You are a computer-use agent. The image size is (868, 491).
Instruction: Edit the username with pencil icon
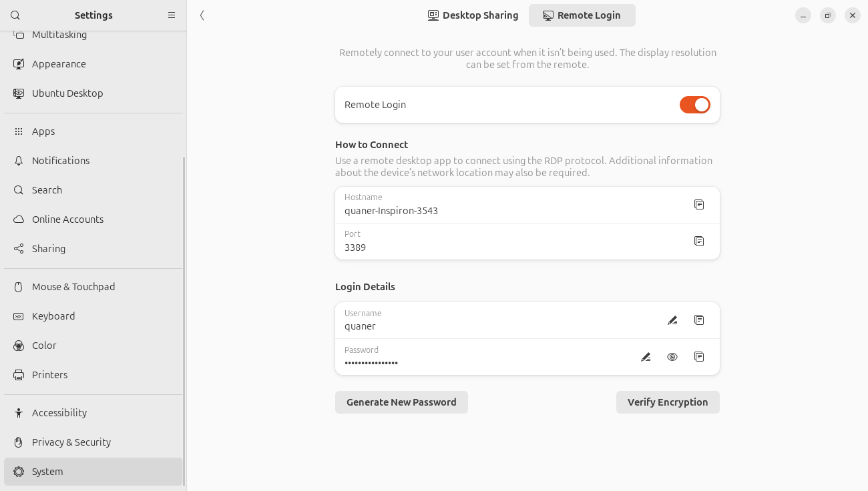[x=672, y=320]
